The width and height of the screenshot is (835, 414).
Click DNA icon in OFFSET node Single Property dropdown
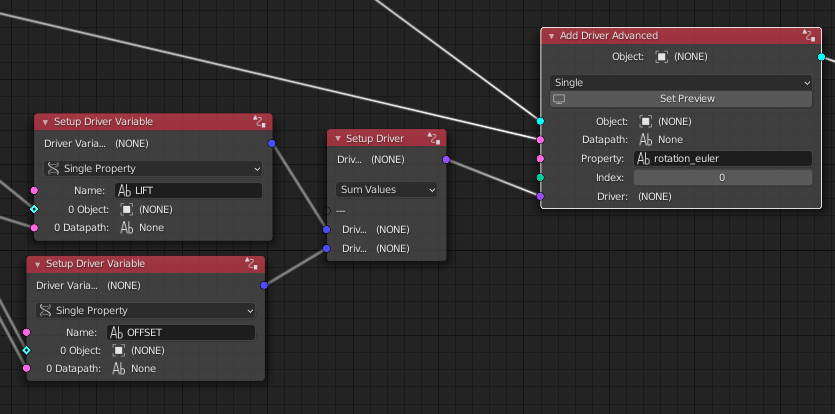pyautogui.click(x=46, y=311)
